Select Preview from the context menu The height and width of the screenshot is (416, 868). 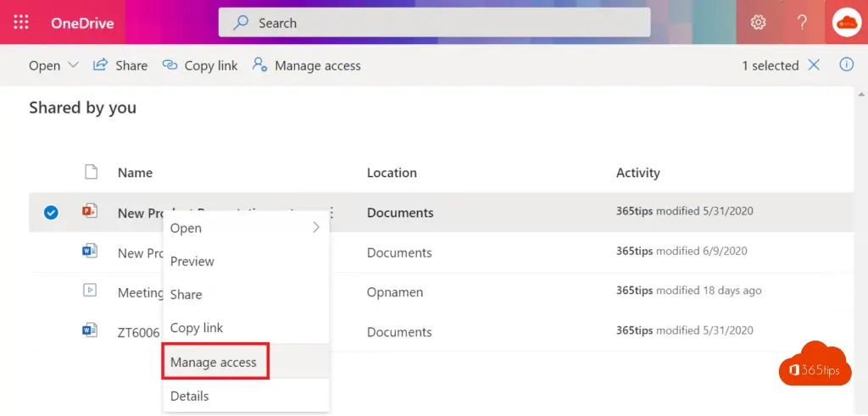tap(192, 261)
